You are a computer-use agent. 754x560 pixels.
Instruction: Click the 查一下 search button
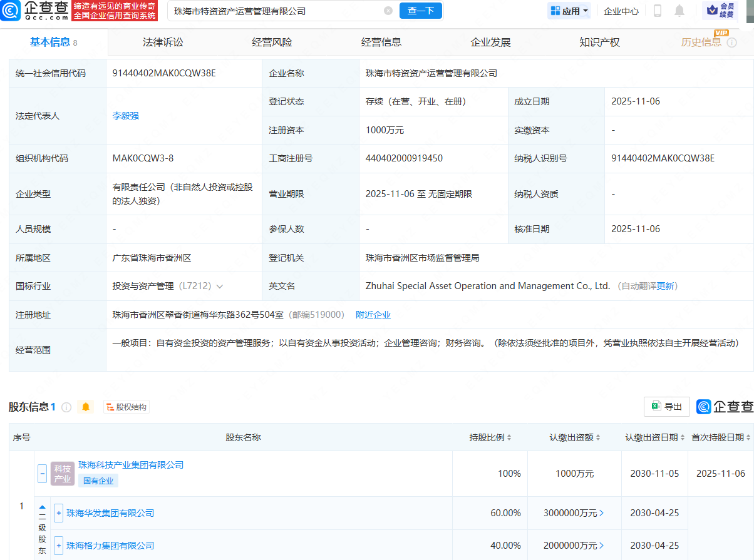click(421, 11)
